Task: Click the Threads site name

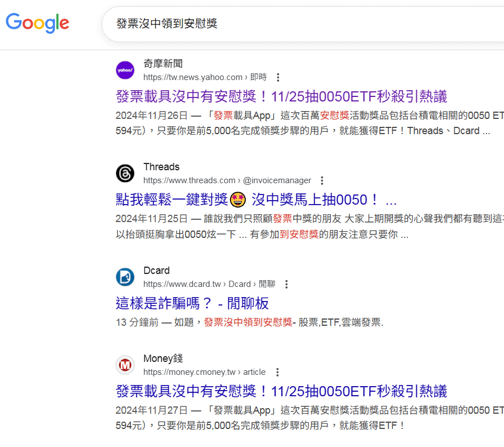Action: tap(161, 167)
